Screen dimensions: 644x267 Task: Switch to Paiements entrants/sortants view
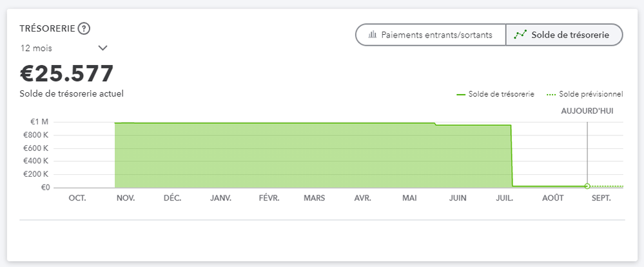(430, 35)
